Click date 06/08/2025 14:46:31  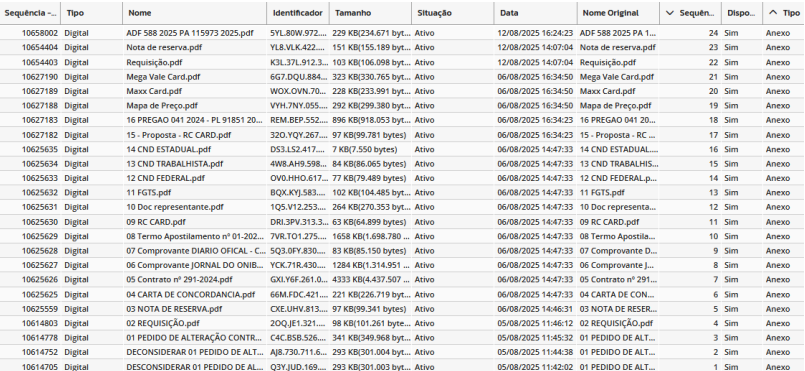(x=535, y=309)
